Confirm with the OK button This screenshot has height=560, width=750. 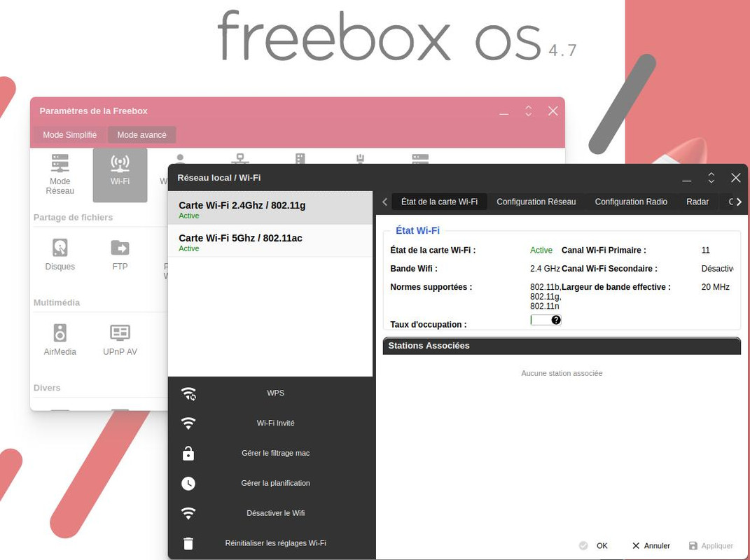coord(594,546)
